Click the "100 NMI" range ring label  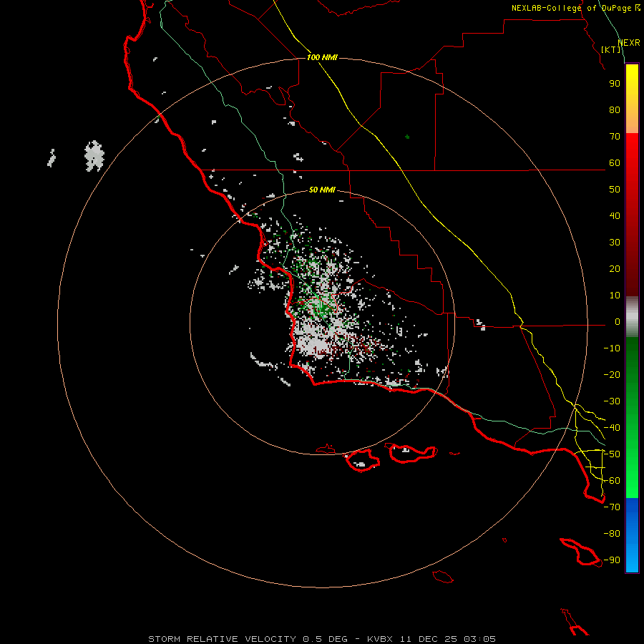322,57
